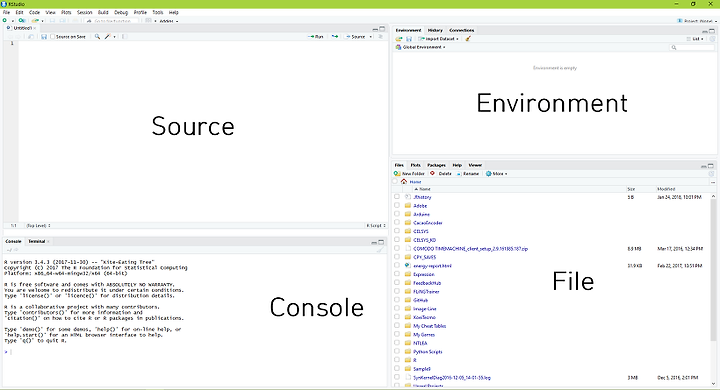Open the Addins dropdown
720x390 pixels.
click(169, 21)
